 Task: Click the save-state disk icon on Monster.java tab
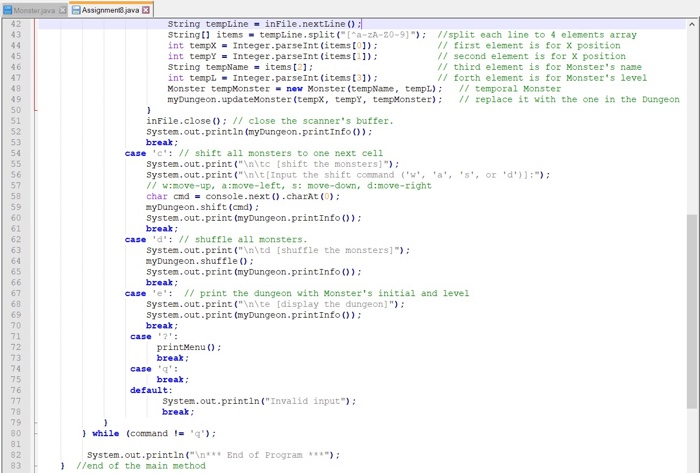click(x=8, y=10)
